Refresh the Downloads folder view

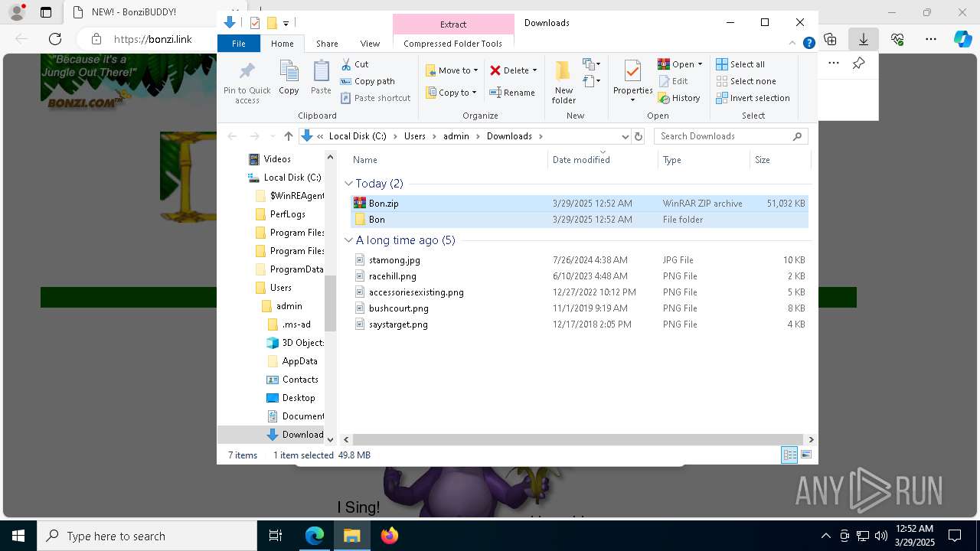pos(639,136)
